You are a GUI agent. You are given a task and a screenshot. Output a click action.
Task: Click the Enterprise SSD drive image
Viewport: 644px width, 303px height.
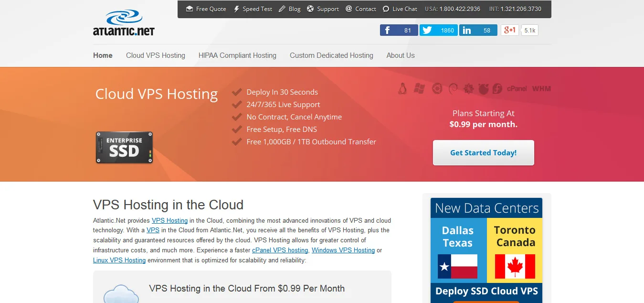click(x=125, y=148)
